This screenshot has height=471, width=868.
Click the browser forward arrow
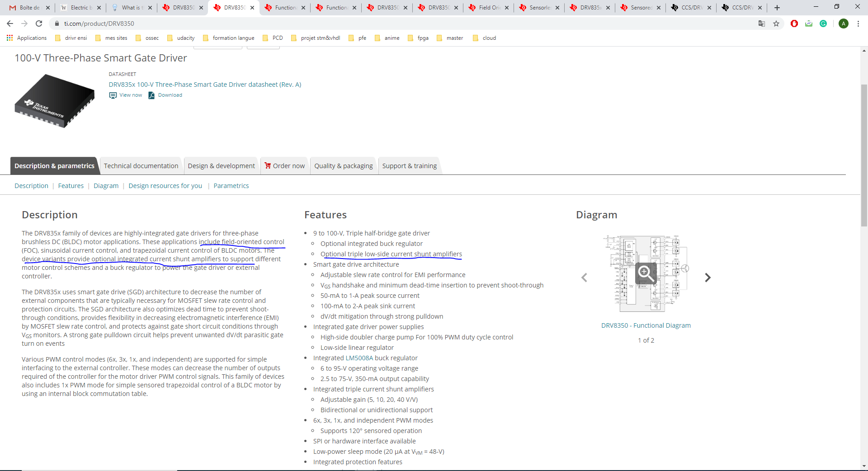click(24, 24)
